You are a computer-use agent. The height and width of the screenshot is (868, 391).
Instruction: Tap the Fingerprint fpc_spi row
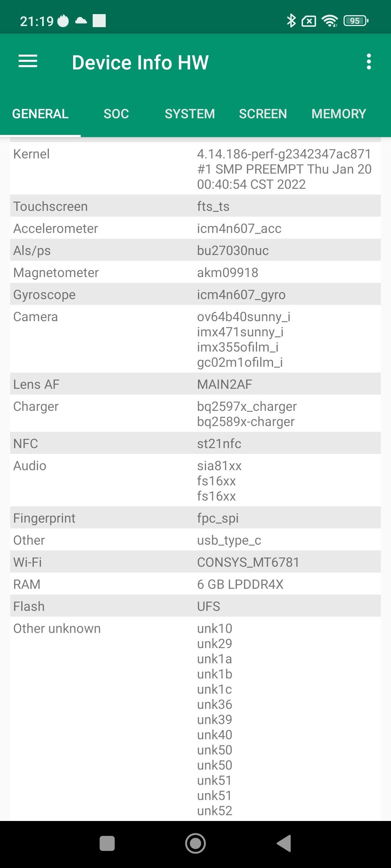195,518
